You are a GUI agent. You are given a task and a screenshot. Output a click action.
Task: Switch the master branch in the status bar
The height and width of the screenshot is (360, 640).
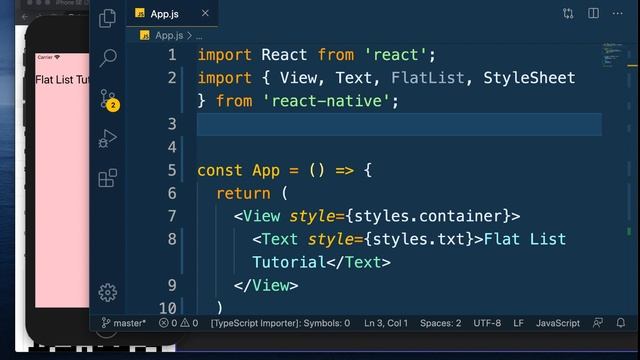[x=123, y=323]
